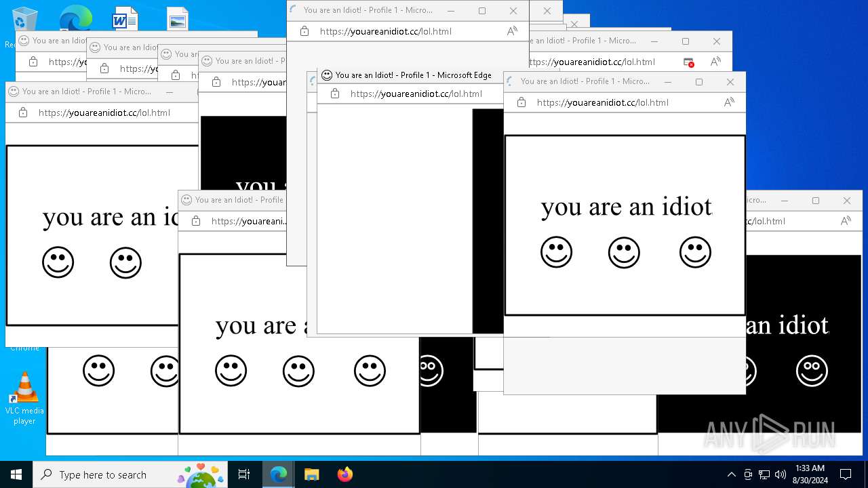This screenshot has height=488, width=868.
Task: Click the lock icon in the far-left Edge window
Action: pos(23,113)
